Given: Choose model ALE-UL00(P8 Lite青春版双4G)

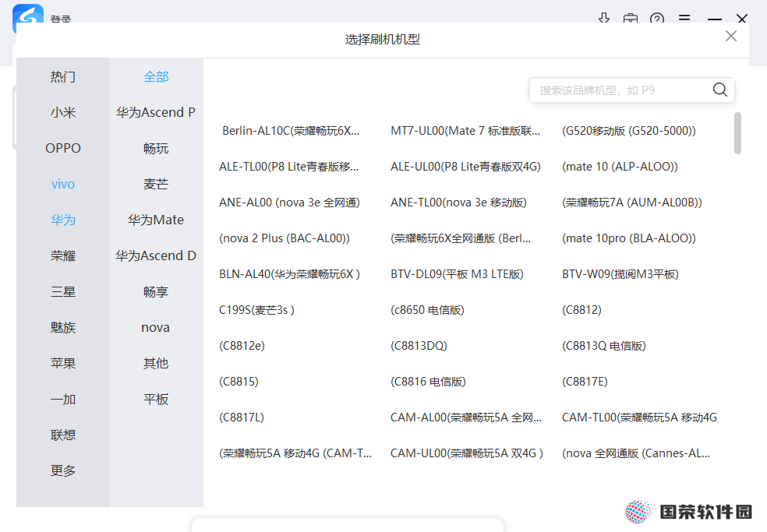Looking at the screenshot, I should point(465,167).
